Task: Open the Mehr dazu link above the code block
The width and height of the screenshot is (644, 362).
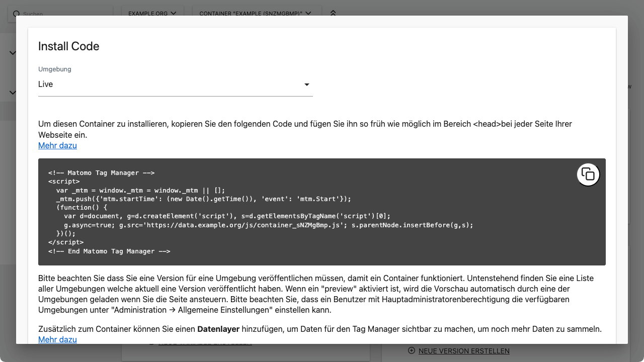Action: click(x=57, y=145)
